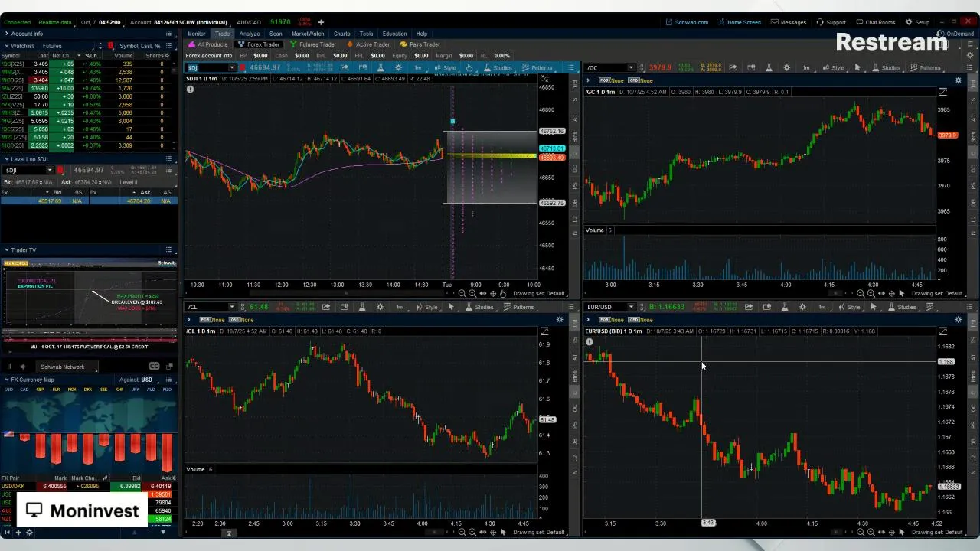Open the MarketWatch tab
This screenshot has height=551, width=980.
(x=308, y=34)
